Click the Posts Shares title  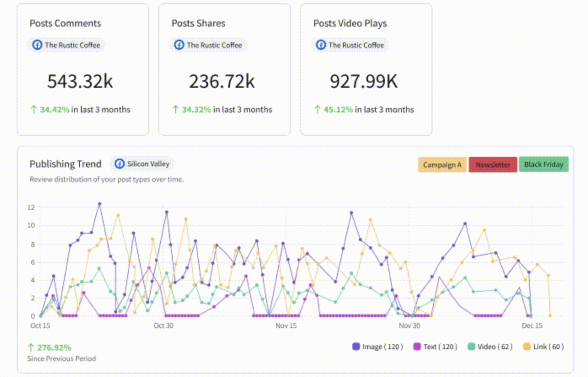click(x=198, y=24)
